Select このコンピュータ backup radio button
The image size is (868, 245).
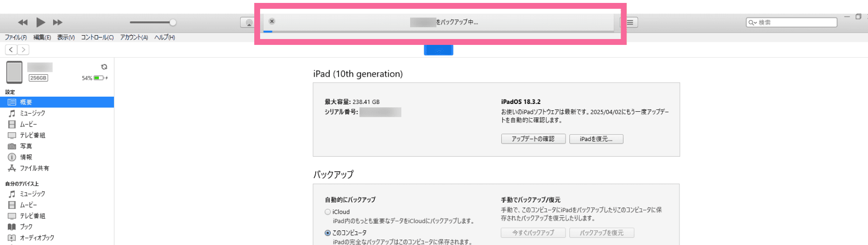pyautogui.click(x=328, y=233)
